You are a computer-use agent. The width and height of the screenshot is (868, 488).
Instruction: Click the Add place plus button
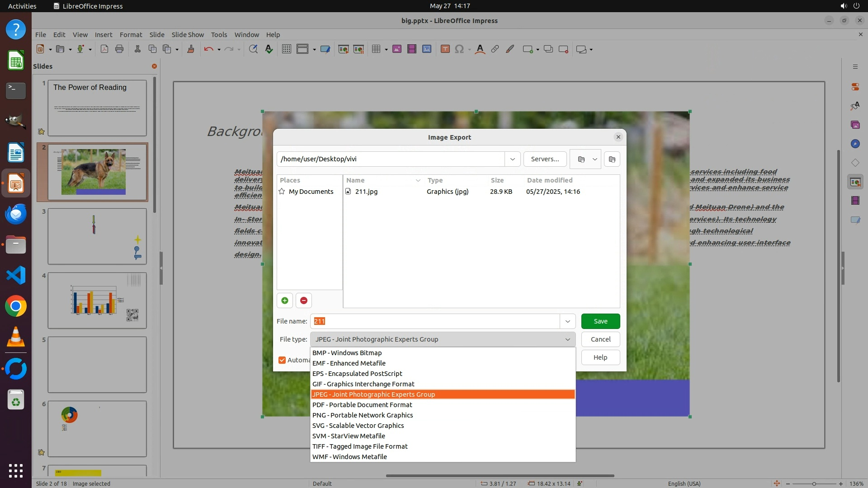[x=285, y=300]
